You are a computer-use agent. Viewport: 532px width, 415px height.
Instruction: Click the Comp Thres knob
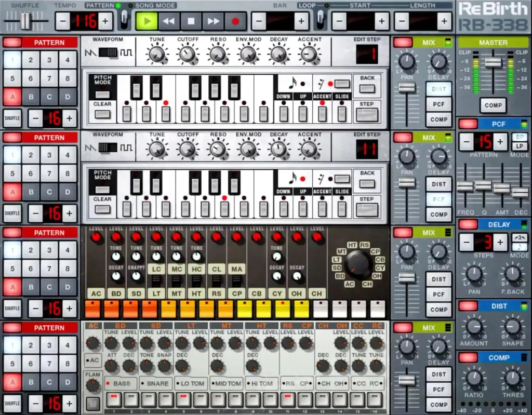tap(513, 378)
